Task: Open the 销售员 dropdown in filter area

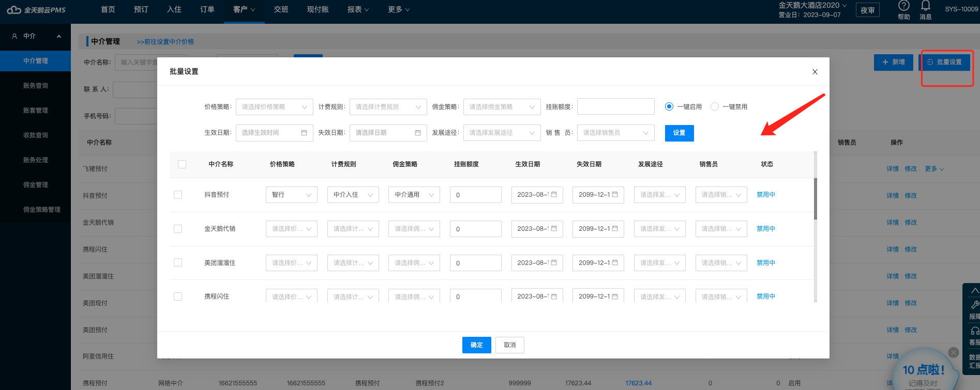Action: click(616, 133)
